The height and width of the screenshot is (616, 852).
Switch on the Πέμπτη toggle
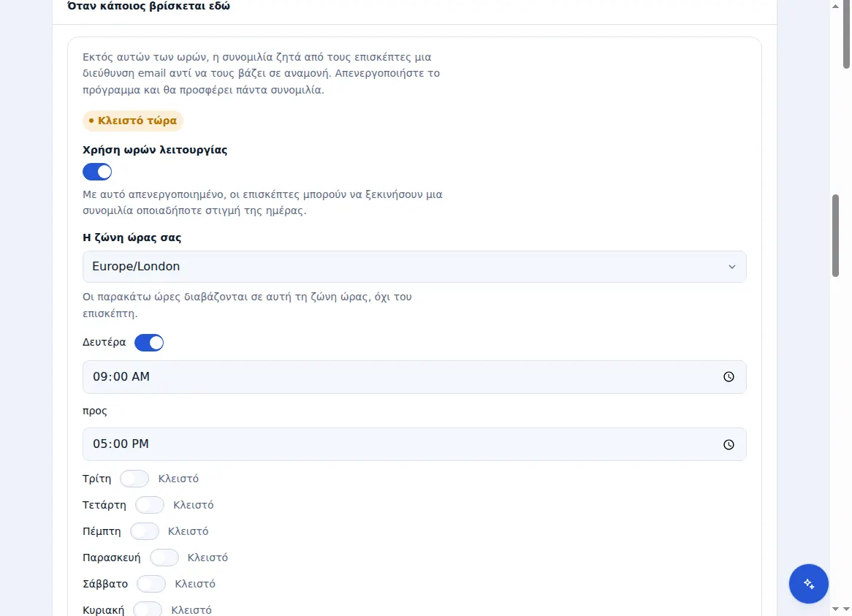point(145,531)
